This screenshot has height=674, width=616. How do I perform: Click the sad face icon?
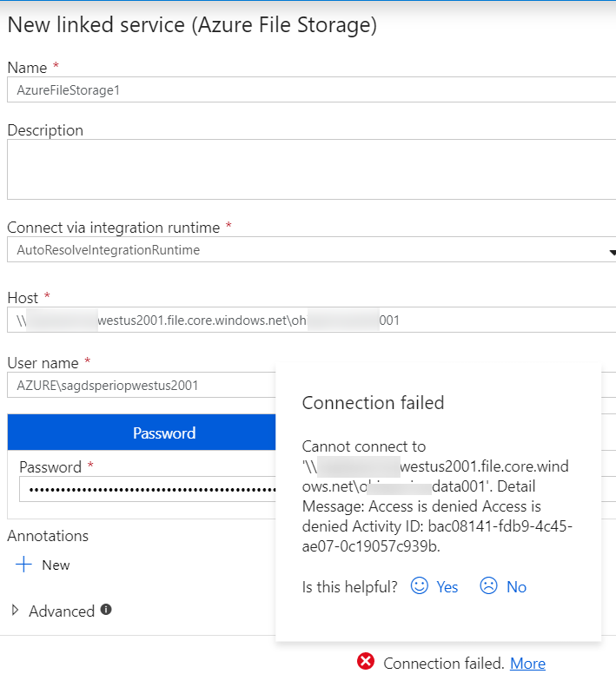click(x=488, y=585)
